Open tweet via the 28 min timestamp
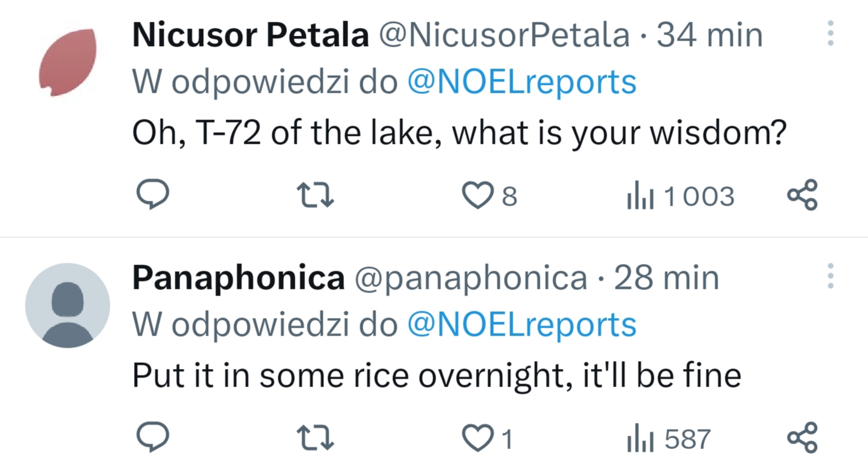The image size is (868, 463). click(667, 279)
